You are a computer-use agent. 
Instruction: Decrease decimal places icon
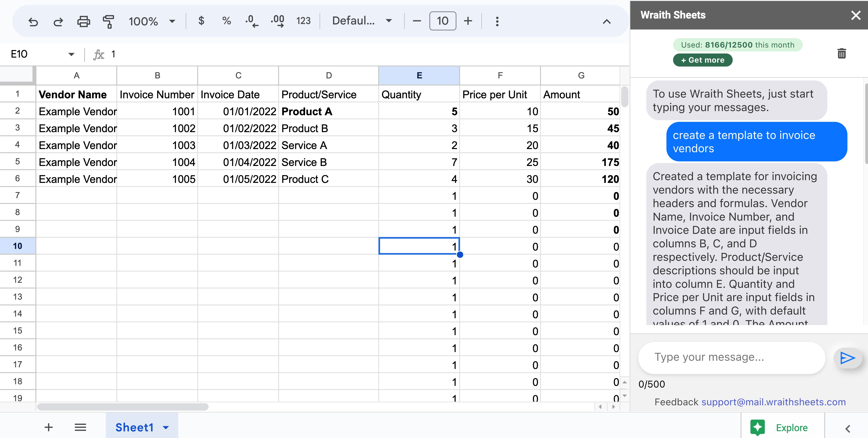(x=251, y=21)
